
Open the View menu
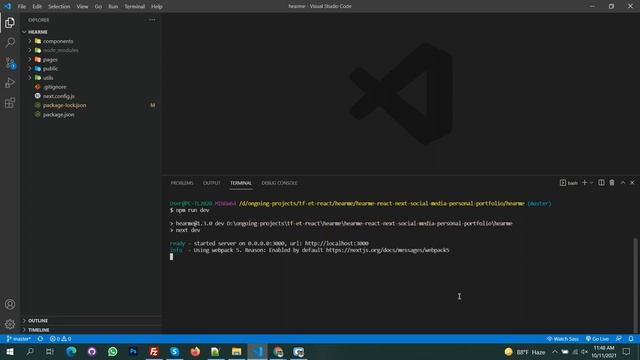(82, 7)
